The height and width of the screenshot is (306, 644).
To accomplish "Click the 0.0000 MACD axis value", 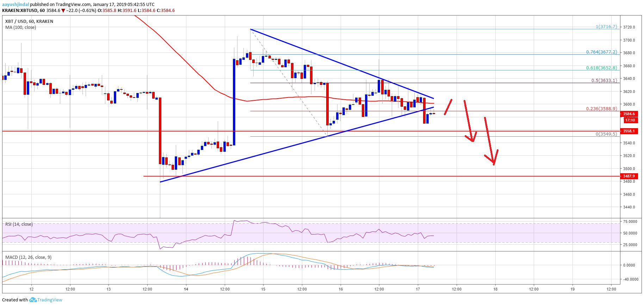I will 629,265.
